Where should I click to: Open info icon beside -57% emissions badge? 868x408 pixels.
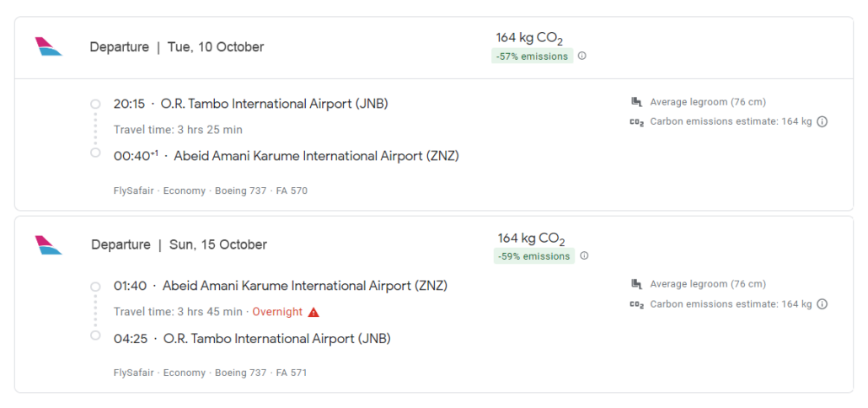581,56
